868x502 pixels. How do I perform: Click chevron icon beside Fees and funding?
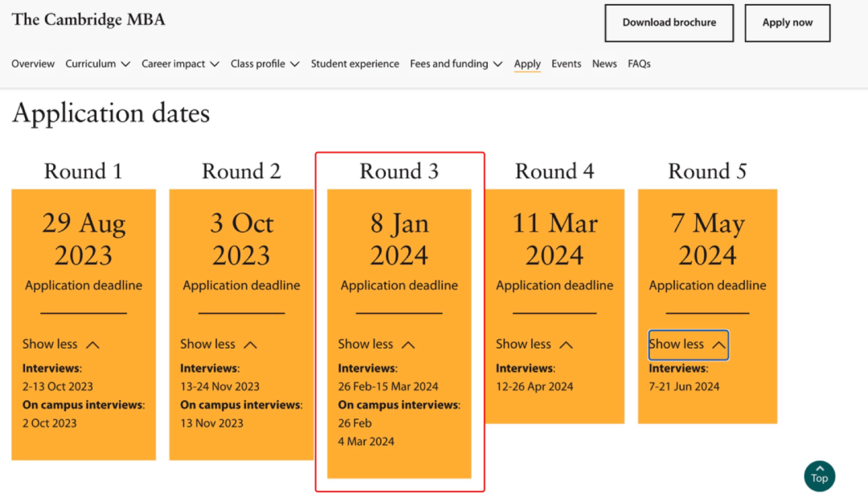498,64
